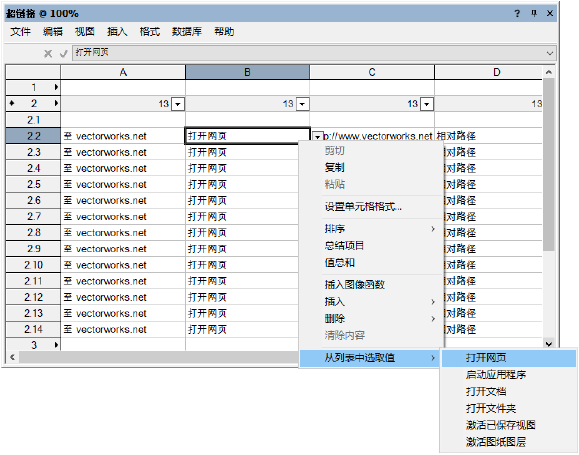Select column A header
Viewport: 579px width, 455px height.
click(x=123, y=72)
